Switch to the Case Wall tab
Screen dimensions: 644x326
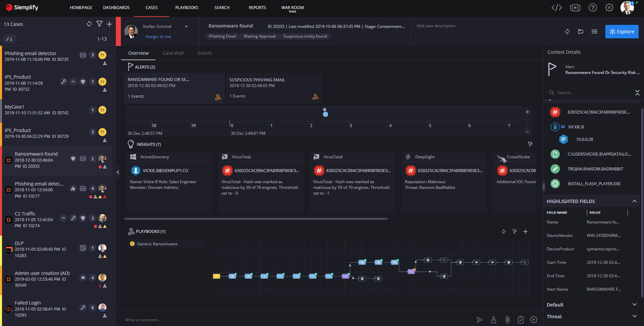coord(173,53)
